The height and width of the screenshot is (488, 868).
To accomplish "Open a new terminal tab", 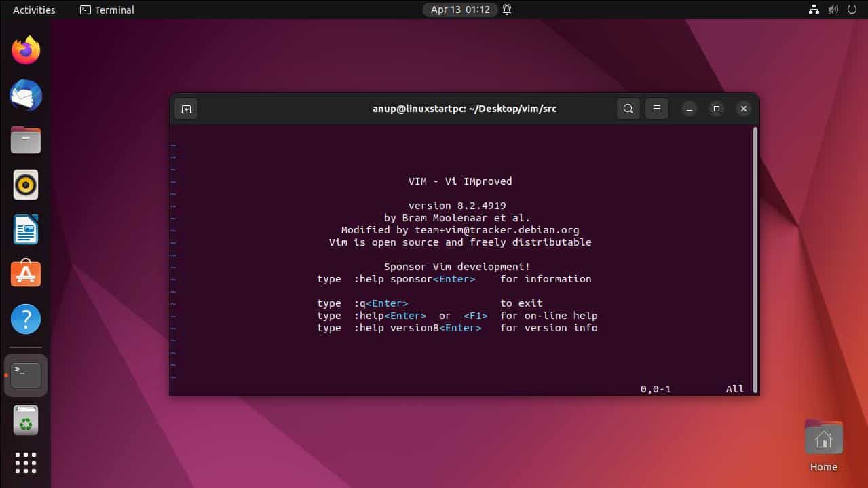I will pos(186,109).
